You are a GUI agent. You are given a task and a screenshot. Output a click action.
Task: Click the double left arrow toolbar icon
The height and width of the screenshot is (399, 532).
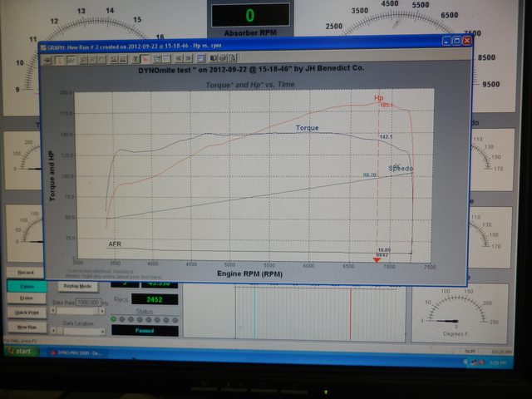tap(179, 58)
